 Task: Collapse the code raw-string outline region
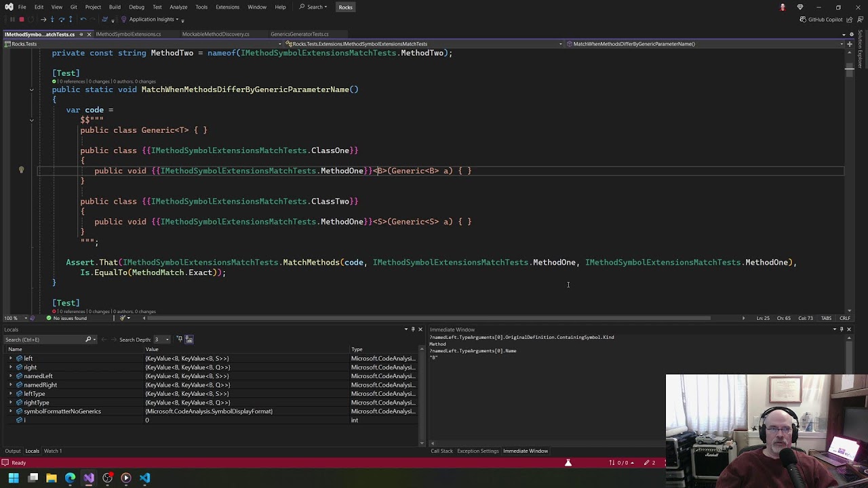coord(31,120)
